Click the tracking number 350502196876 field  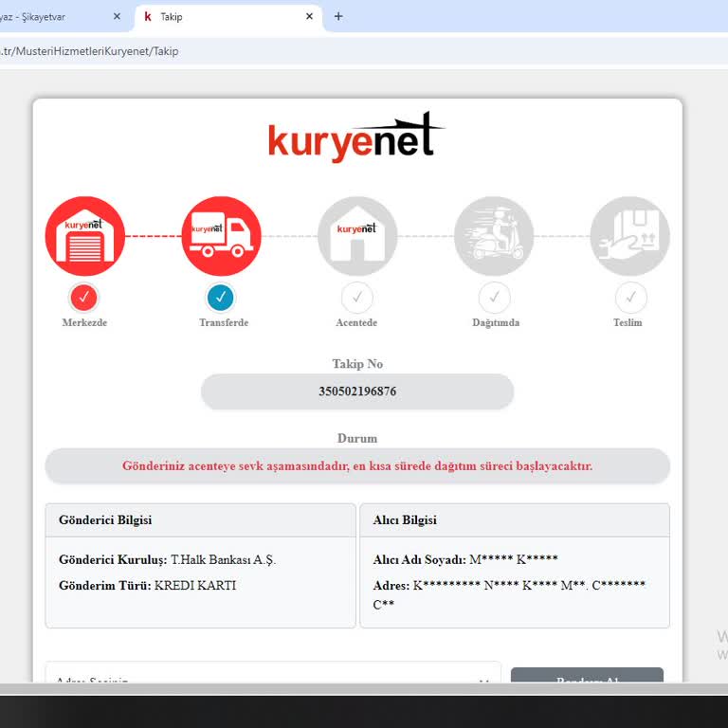357,391
